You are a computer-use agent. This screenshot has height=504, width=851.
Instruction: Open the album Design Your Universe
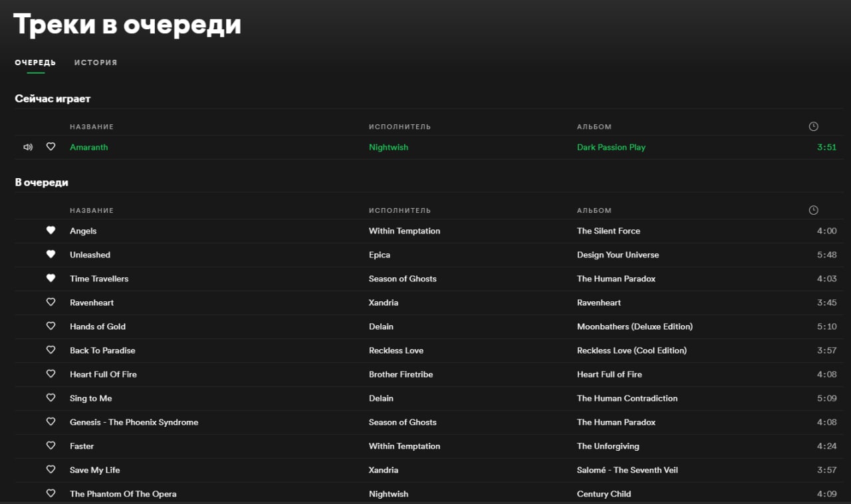pyautogui.click(x=618, y=255)
